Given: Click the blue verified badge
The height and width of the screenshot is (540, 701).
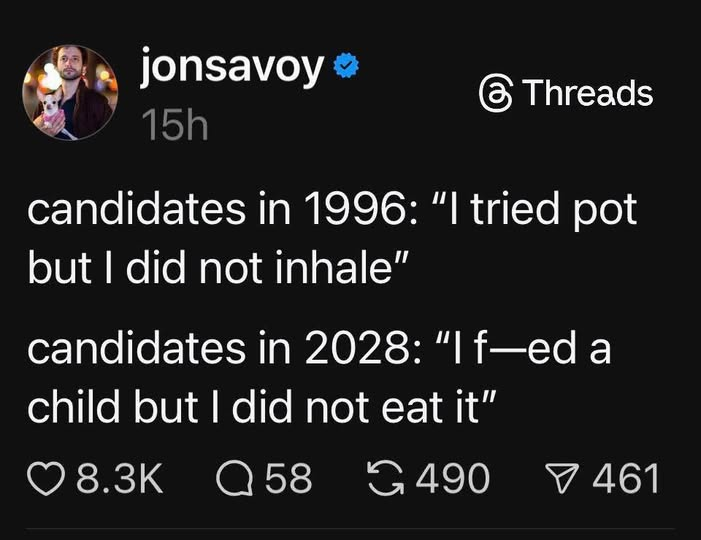Looking at the screenshot, I should coord(347,69).
